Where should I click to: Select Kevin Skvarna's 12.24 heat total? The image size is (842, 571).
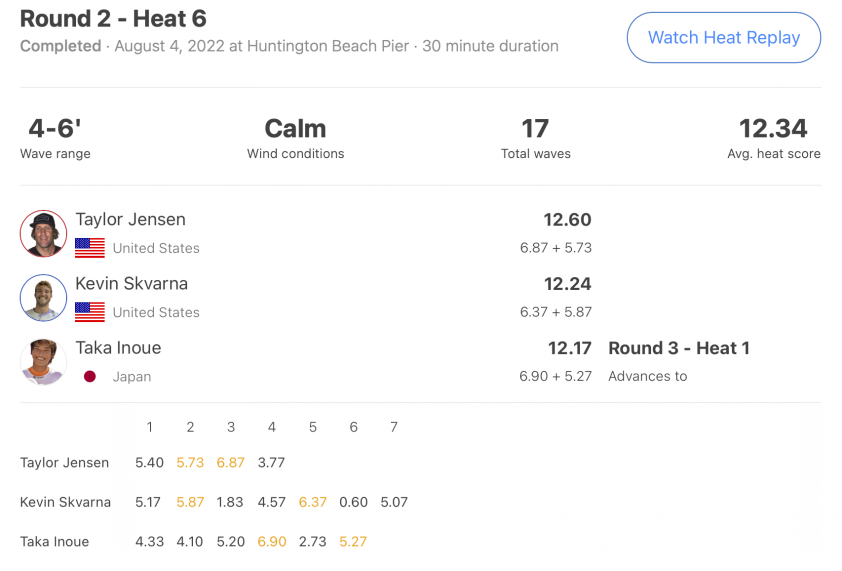[567, 284]
